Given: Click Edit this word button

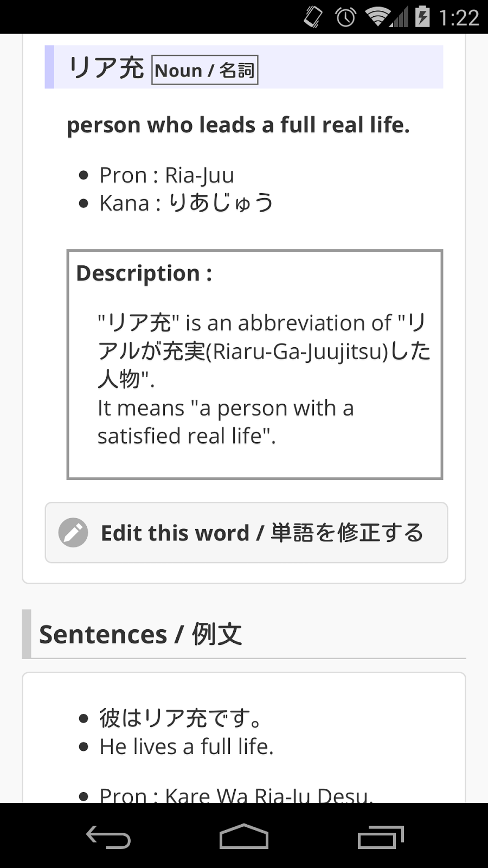Looking at the screenshot, I should [246, 533].
